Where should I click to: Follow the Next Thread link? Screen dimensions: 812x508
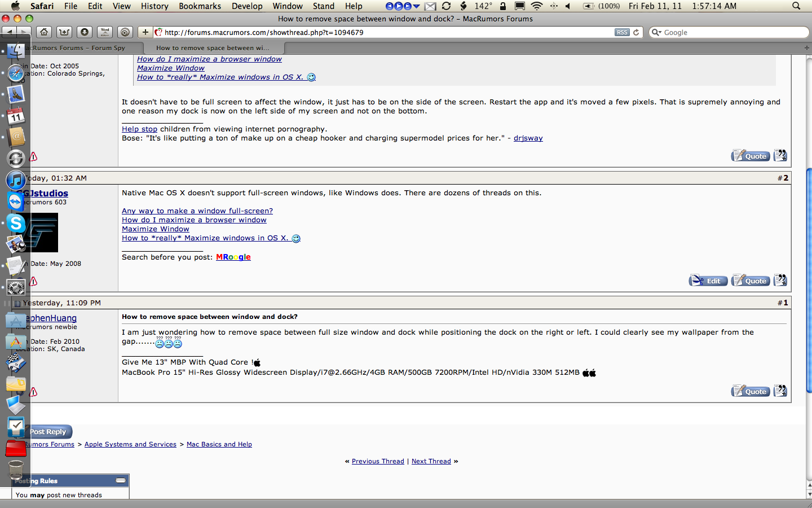pyautogui.click(x=431, y=461)
